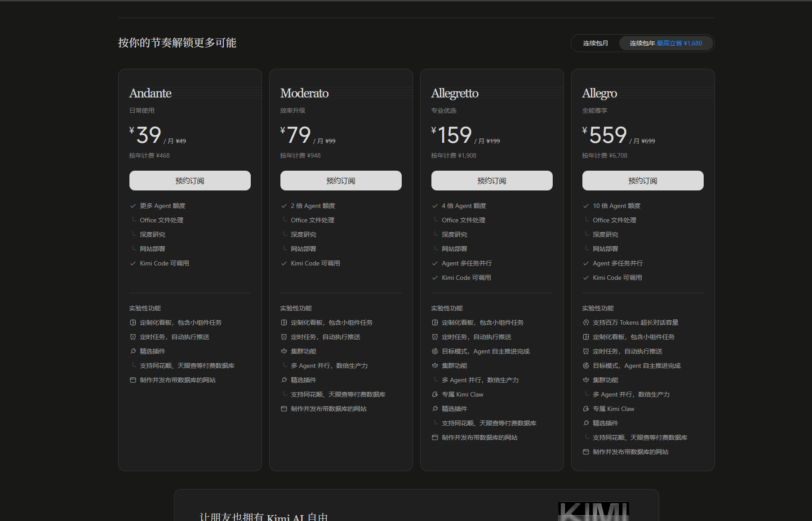
Task: Select the 连续包月 monthly billing option
Action: coord(595,43)
